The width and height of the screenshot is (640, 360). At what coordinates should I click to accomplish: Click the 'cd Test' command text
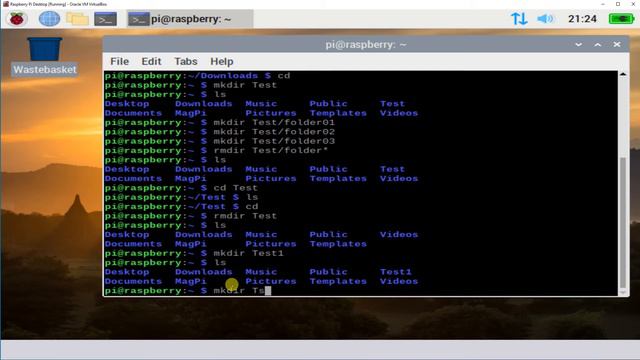236,188
